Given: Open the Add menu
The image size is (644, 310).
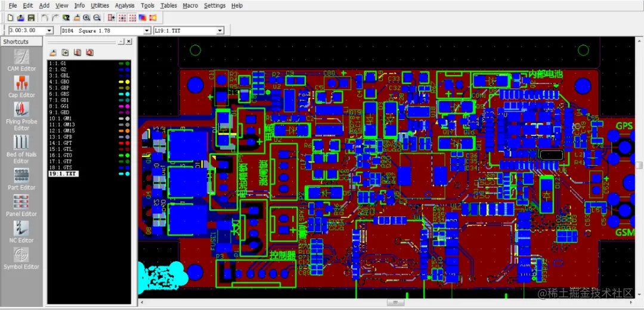Looking at the screenshot, I should (x=44, y=6).
